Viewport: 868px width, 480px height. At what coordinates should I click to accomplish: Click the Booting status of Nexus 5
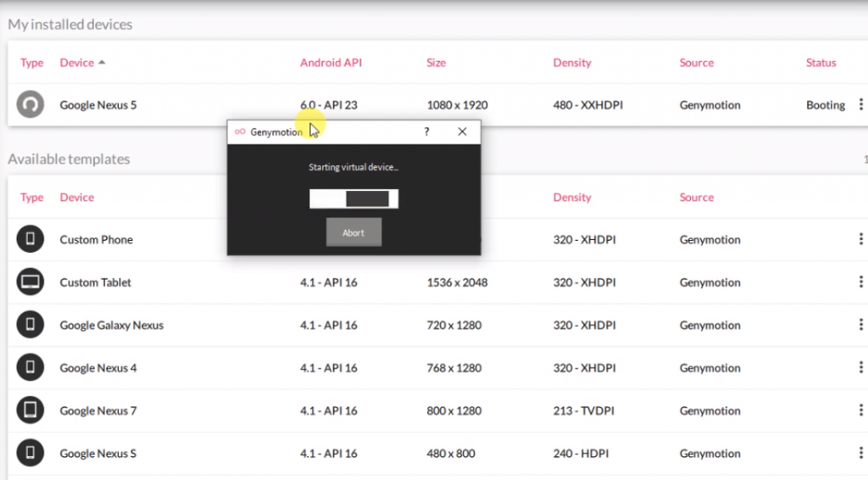[826, 104]
